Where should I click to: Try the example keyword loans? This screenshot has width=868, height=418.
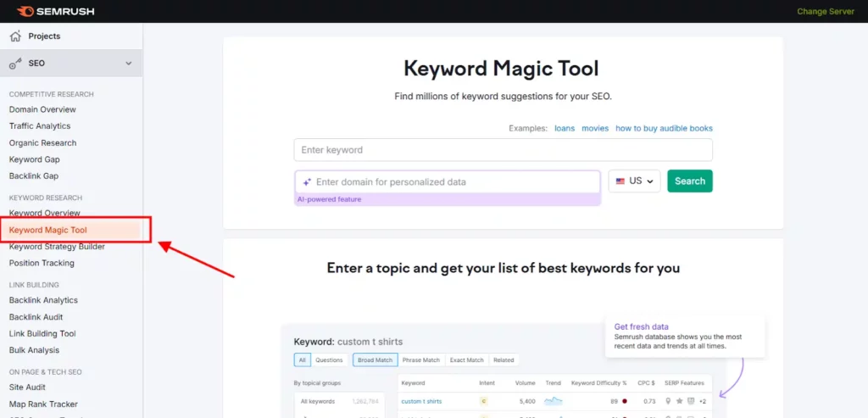(x=564, y=128)
